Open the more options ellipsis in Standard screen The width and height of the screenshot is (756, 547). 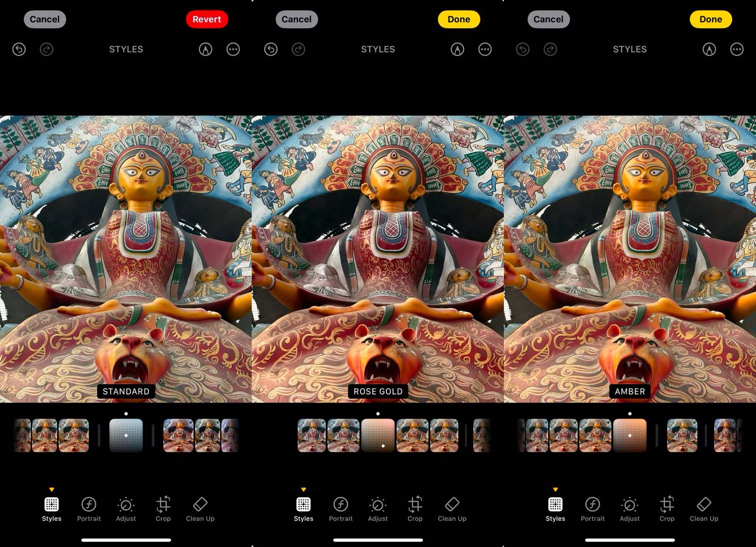[x=233, y=49]
